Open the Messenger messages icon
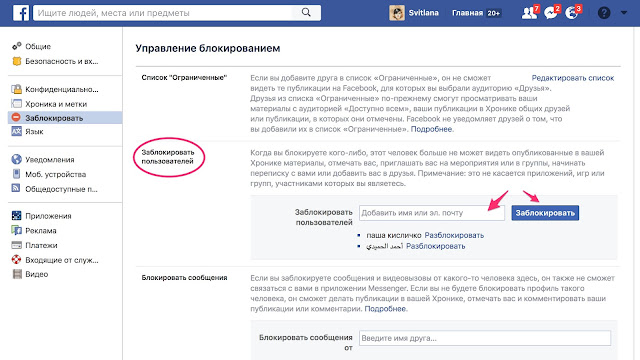The width and height of the screenshot is (640, 360). (551, 13)
